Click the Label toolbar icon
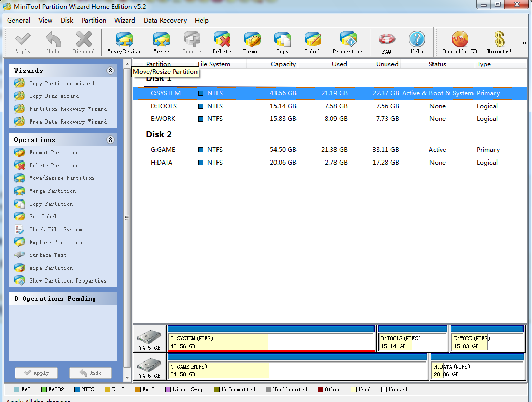The height and width of the screenshot is (402, 532). click(312, 39)
